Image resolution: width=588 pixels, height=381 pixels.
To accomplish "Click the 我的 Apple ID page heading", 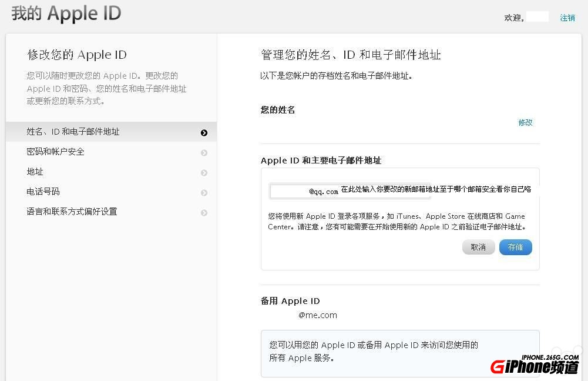I will 65,14.
